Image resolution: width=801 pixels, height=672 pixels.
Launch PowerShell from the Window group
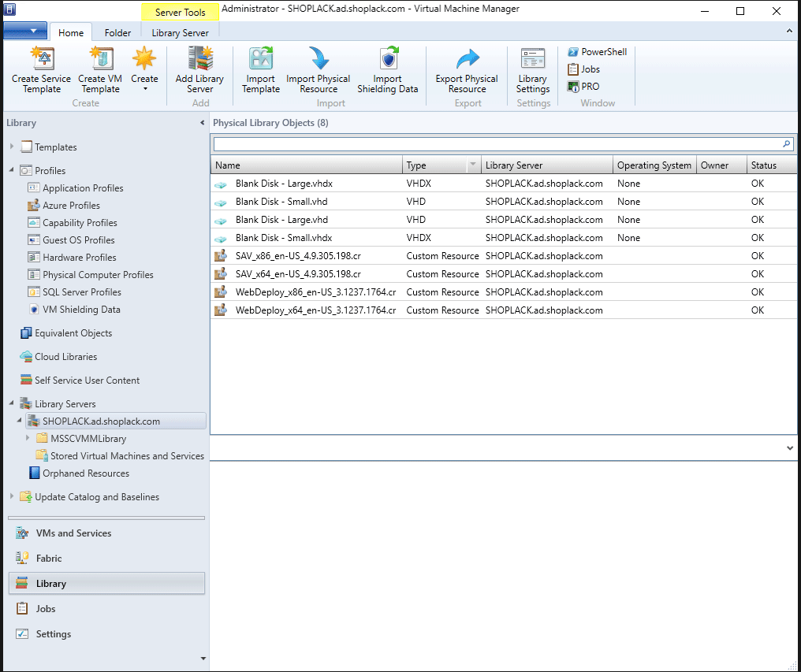click(597, 51)
